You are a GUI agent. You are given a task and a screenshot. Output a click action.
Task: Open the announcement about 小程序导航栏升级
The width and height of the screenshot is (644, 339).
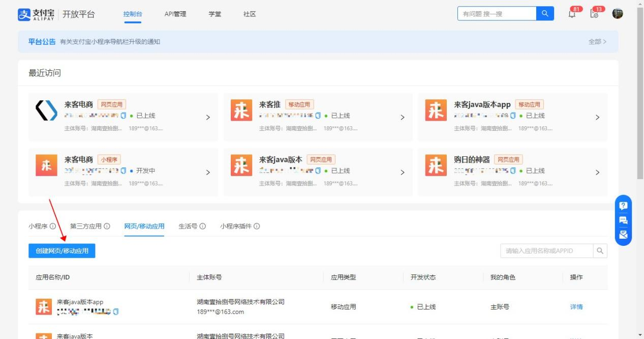pyautogui.click(x=110, y=42)
